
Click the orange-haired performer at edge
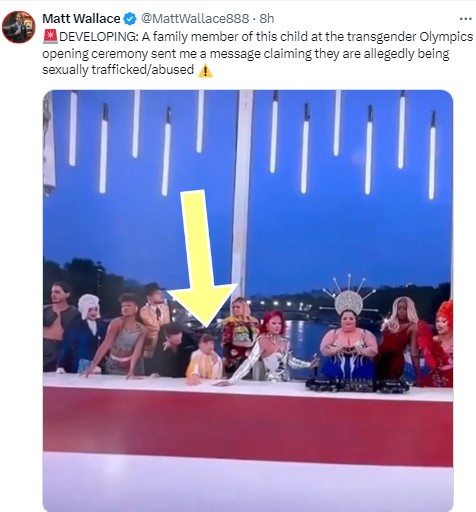[442, 343]
